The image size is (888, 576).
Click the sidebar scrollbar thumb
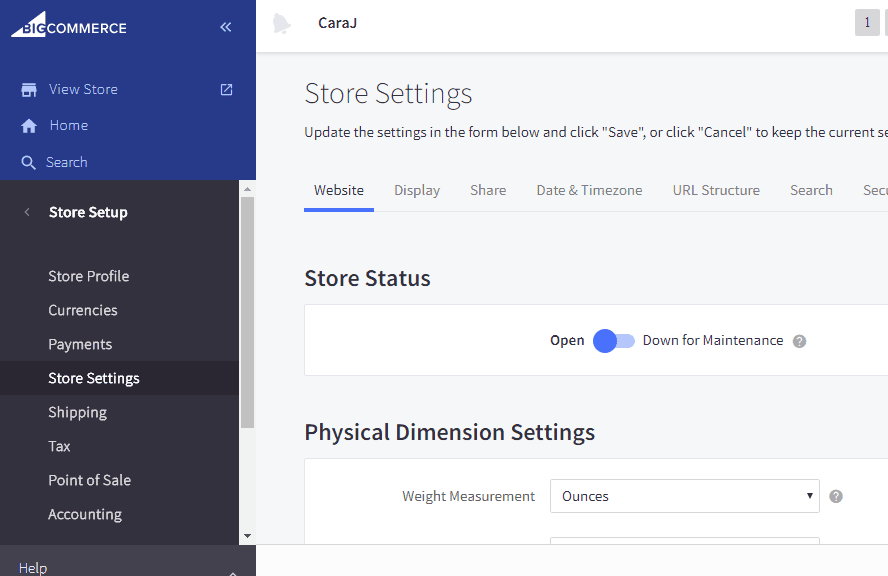tap(247, 312)
